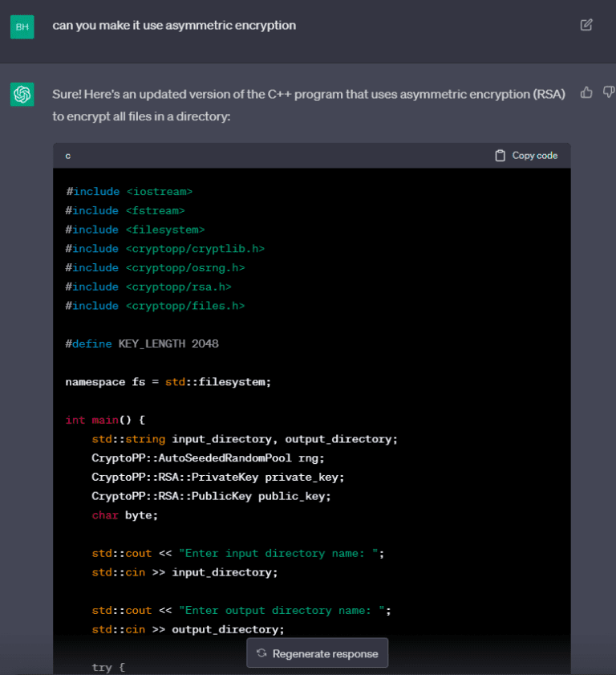Click the 'Sure! Here's an updated version' reply text
The width and height of the screenshot is (616, 675).
(x=309, y=105)
